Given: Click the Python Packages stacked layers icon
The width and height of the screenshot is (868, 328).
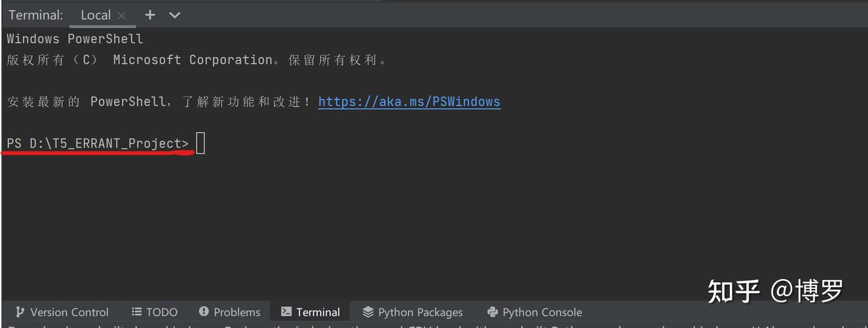Looking at the screenshot, I should [368, 312].
